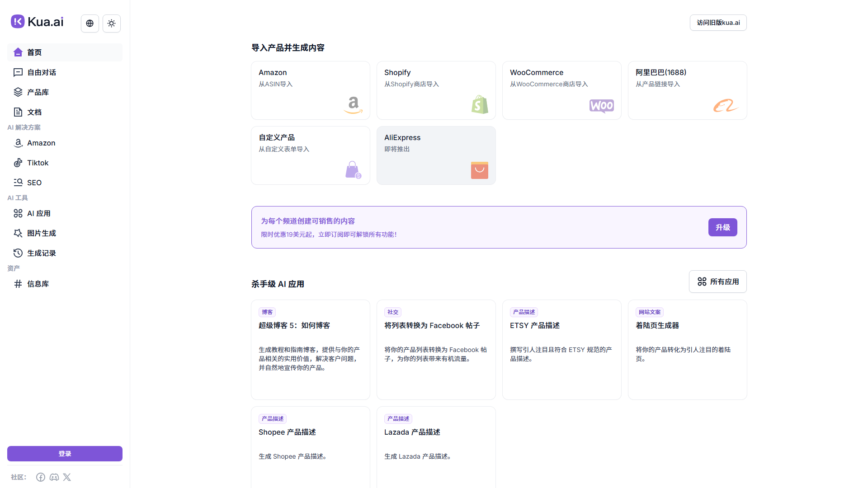Open the 所有应用 button

pos(717,282)
